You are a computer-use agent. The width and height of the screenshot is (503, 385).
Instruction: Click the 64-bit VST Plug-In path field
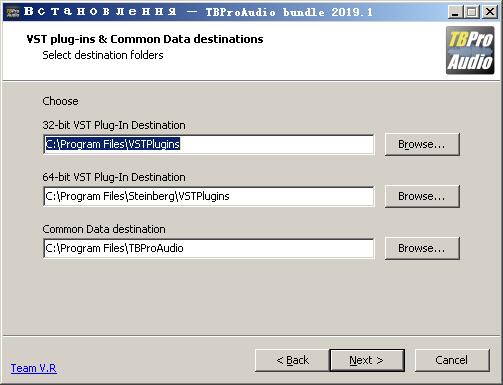[x=209, y=196]
